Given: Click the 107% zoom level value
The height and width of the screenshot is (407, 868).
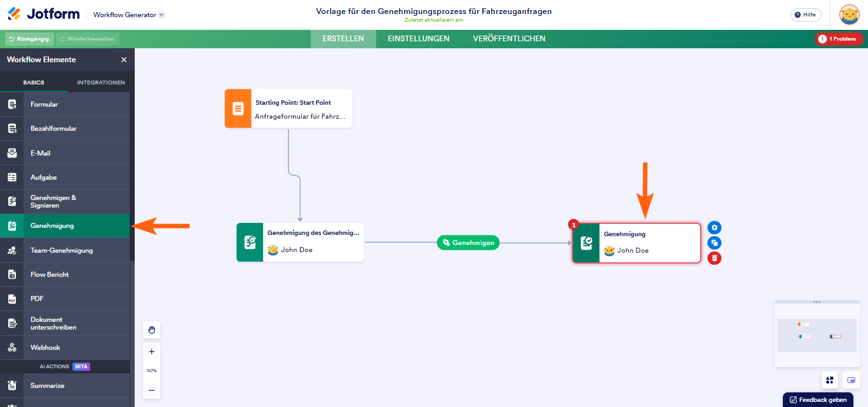Looking at the screenshot, I should (151, 370).
